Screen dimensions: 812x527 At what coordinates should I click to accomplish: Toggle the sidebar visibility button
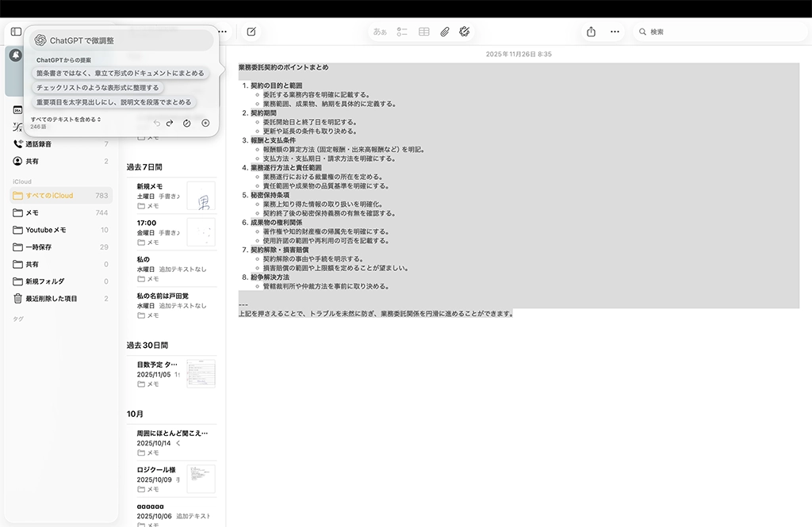(16, 32)
